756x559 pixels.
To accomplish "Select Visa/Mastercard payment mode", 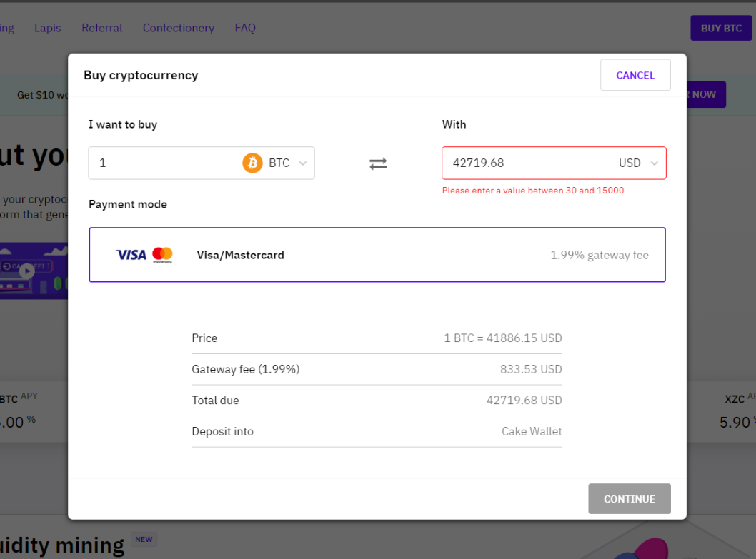I will pyautogui.click(x=377, y=255).
